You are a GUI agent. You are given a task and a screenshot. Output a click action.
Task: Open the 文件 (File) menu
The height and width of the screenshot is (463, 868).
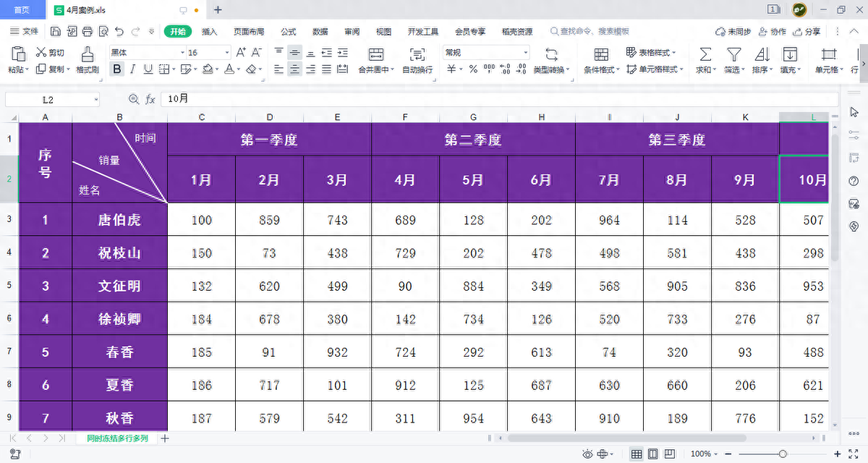(25, 32)
